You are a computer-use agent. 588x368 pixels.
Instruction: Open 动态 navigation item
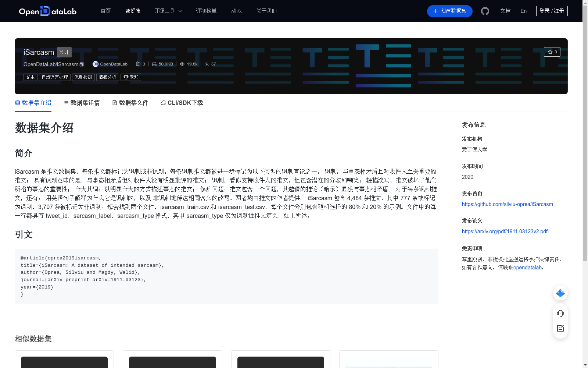click(x=236, y=11)
